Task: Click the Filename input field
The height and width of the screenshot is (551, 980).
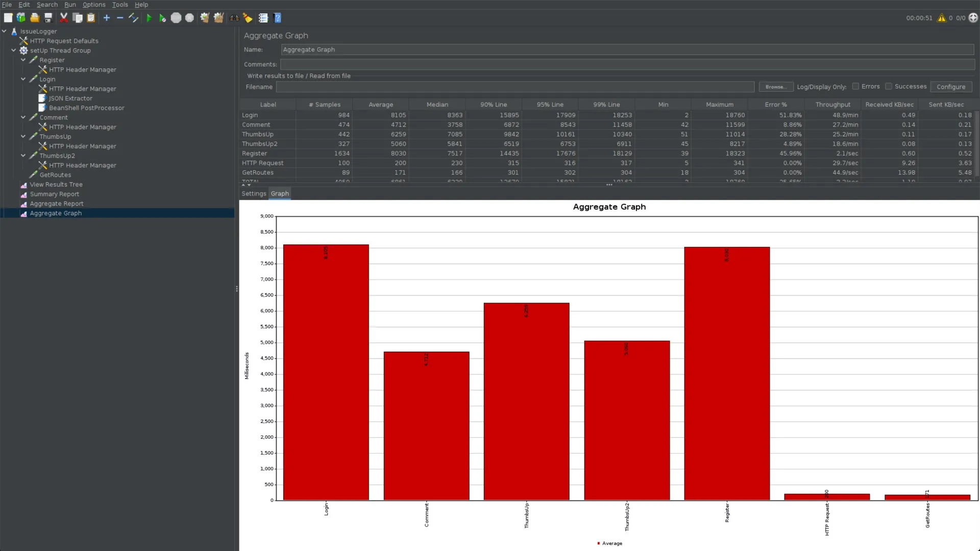Action: (x=514, y=87)
